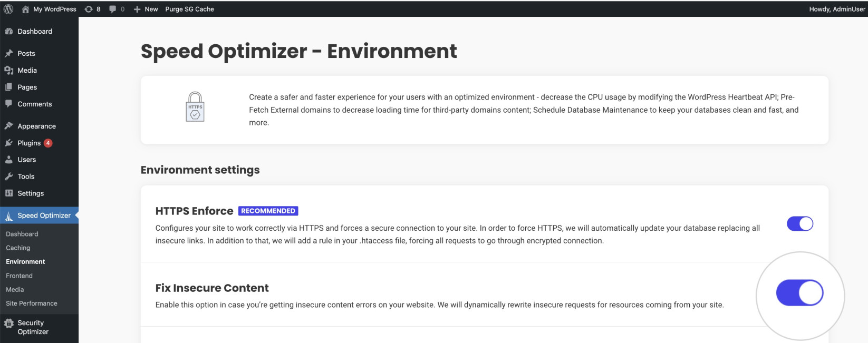Viewport: 868px width, 343px height.
Task: Disable the HTTPS Enforce toggle
Action: (x=800, y=224)
